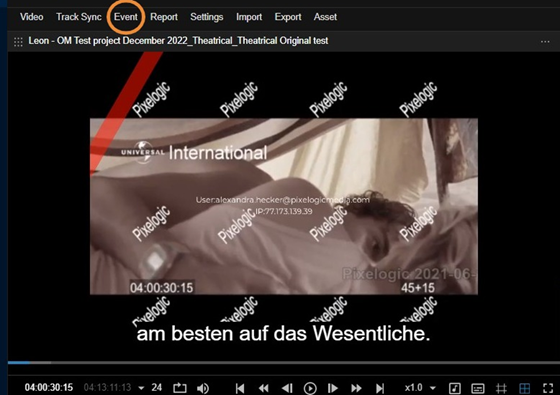Open the Track Sync menu

[x=79, y=17]
